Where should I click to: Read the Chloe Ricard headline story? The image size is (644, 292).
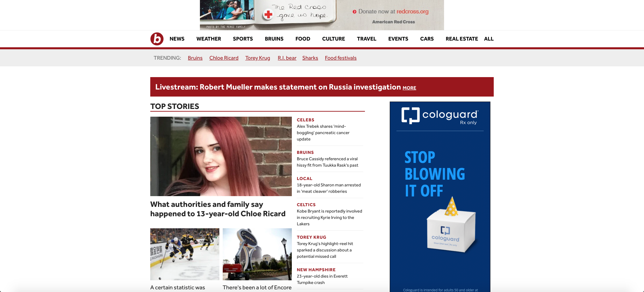pyautogui.click(x=218, y=209)
